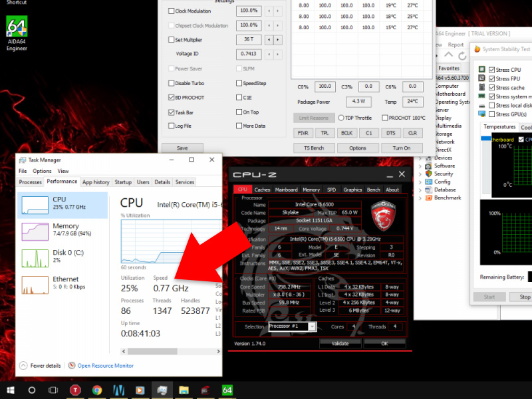Click the Security shield icon in AIDA64
Screen dimensions: 532x399
pos(428,174)
